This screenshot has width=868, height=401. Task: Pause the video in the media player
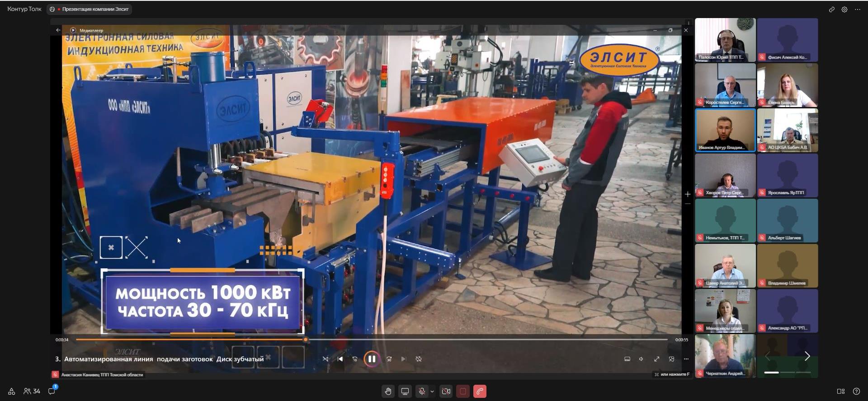[371, 359]
